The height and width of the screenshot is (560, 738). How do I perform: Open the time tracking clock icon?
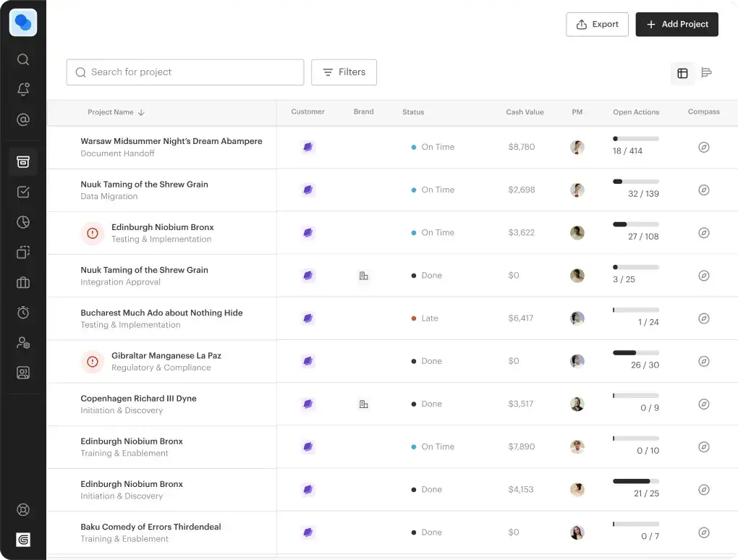(22, 221)
